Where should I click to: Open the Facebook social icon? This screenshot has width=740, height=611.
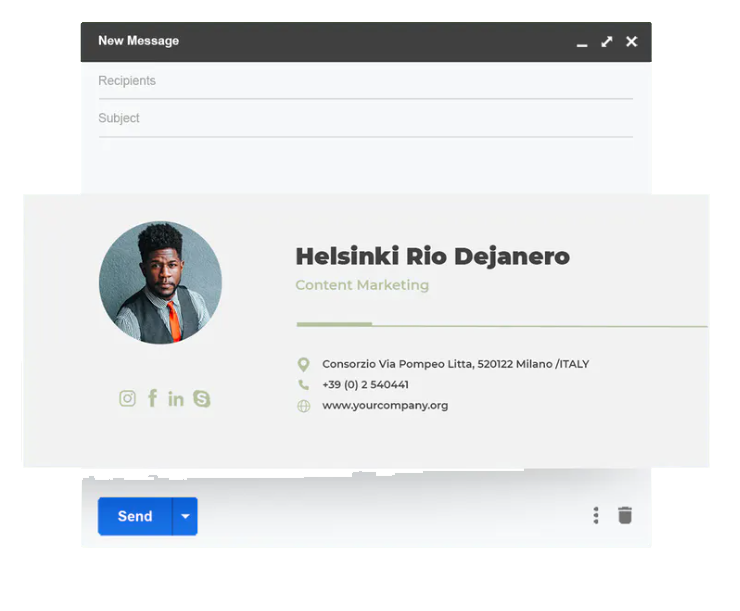click(x=152, y=398)
